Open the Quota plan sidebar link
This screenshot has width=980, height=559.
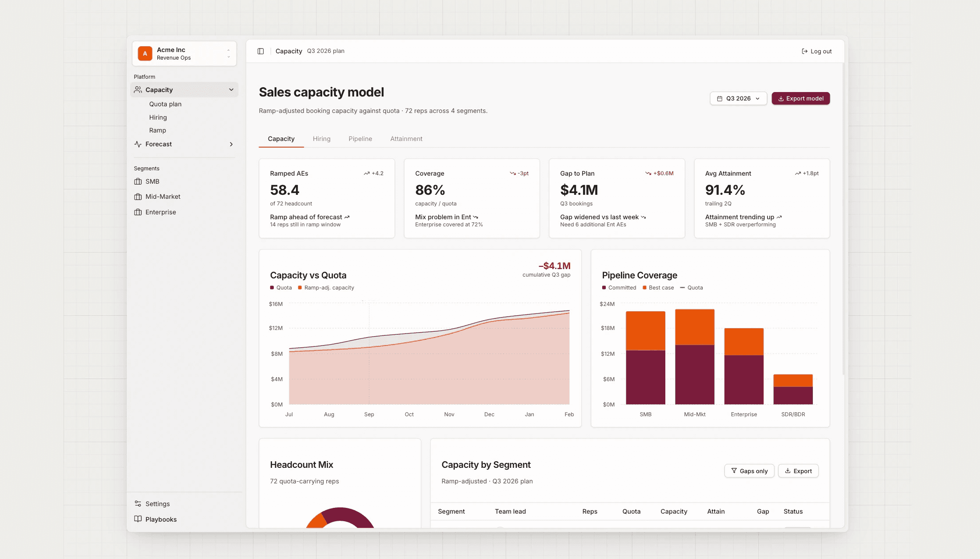coord(165,104)
